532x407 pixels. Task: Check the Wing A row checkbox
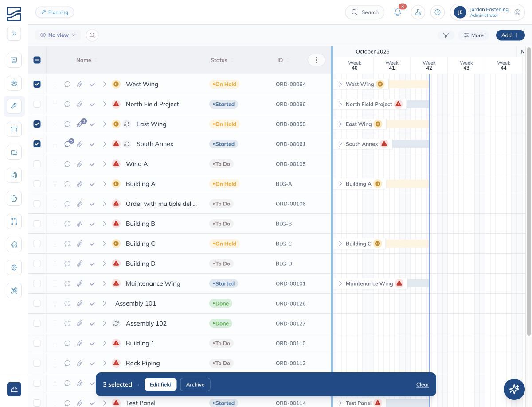[x=37, y=164]
